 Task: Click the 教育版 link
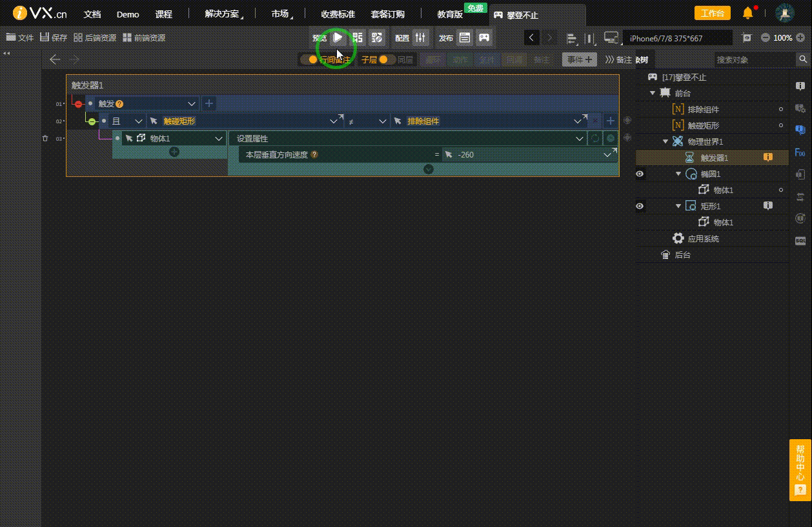[450, 14]
